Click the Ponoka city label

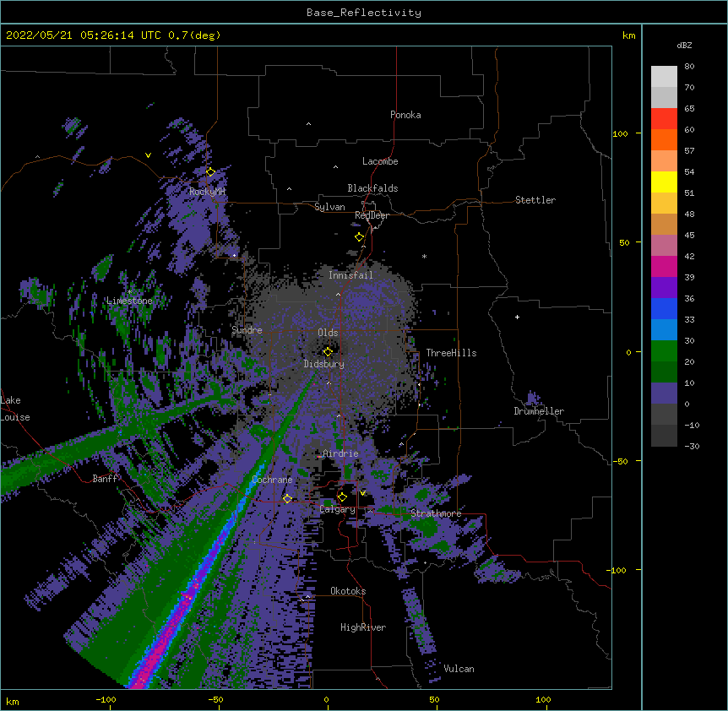point(405,115)
